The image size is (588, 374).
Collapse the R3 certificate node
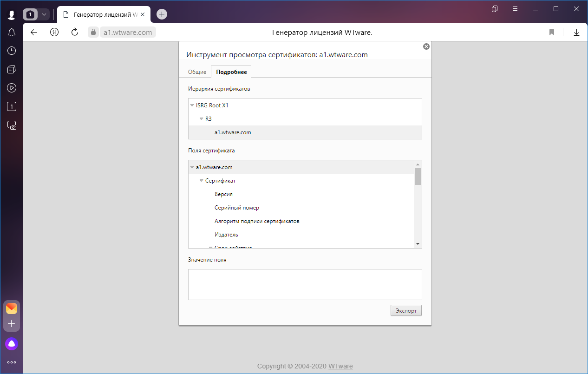(x=202, y=119)
